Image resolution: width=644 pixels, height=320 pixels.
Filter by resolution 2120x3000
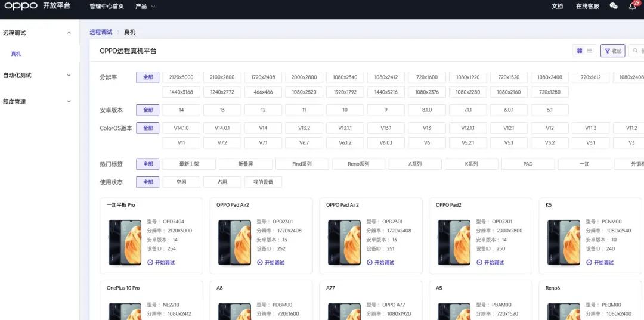(181, 77)
